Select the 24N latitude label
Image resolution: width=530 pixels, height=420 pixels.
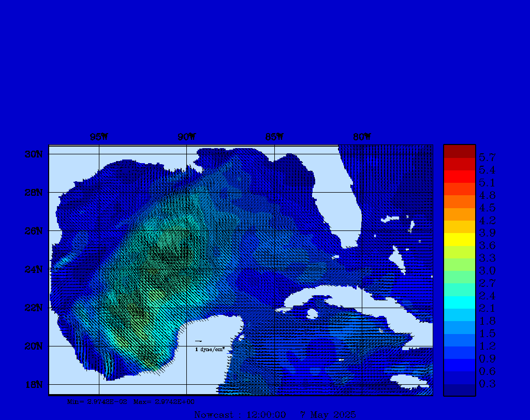coord(34,269)
